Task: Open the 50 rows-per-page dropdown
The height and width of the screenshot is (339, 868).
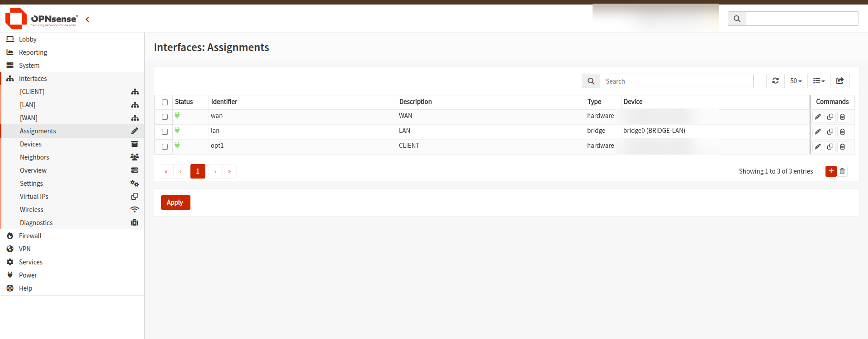Action: click(796, 81)
